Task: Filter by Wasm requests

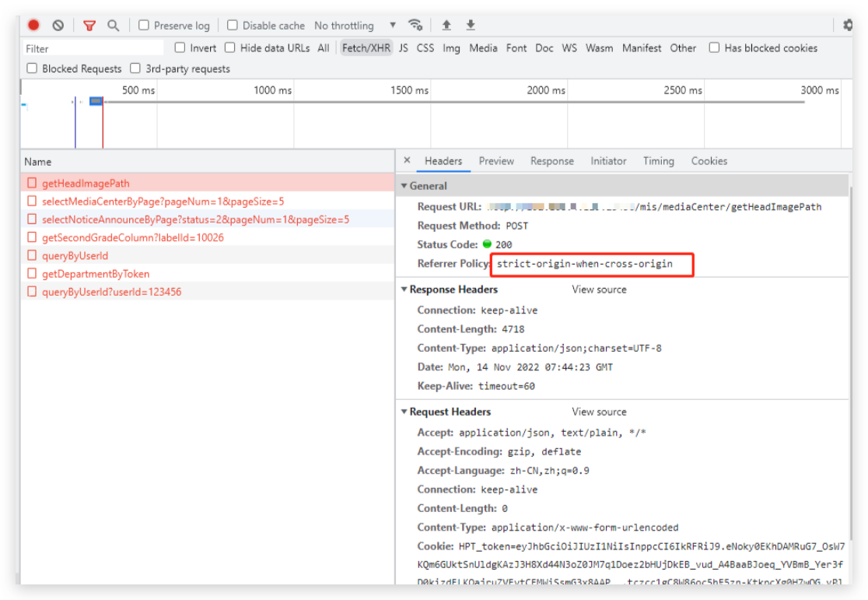Action: point(599,48)
